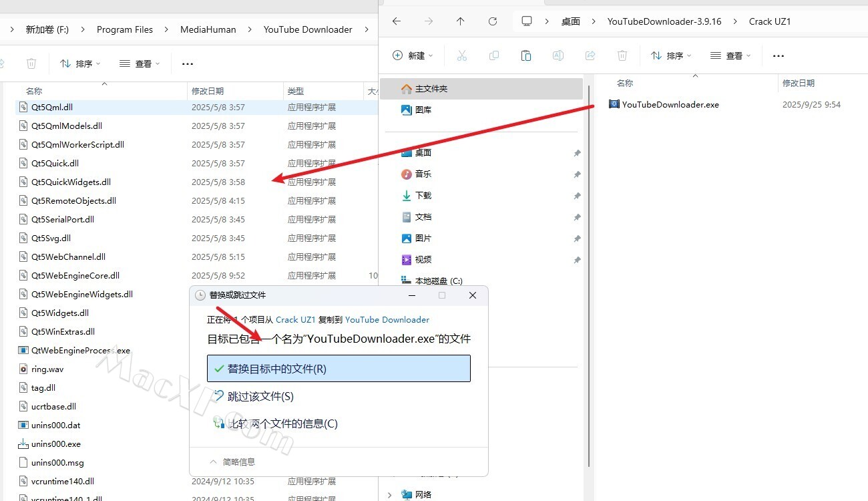868x501 pixels.
Task: Click the back arrow in right window
Action: click(397, 21)
